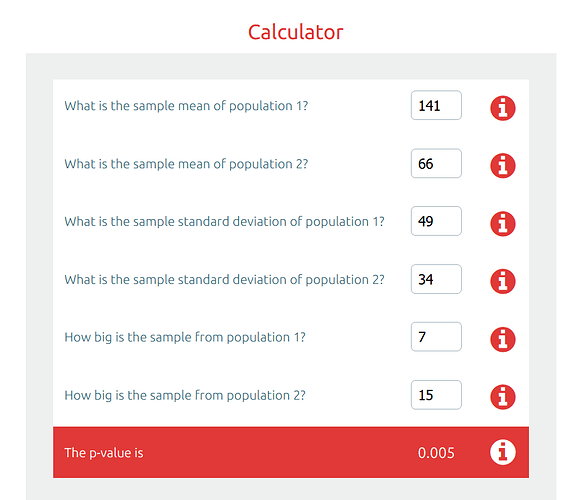Click the sample size field containing 7
This screenshot has height=500, width=584.
(x=436, y=337)
